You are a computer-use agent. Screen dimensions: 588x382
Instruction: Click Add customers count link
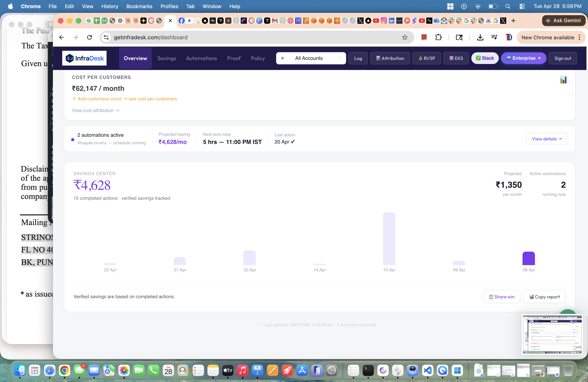(124, 99)
